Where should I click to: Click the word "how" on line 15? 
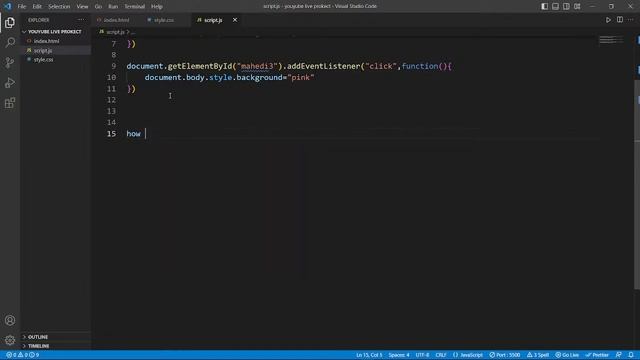(x=133, y=133)
